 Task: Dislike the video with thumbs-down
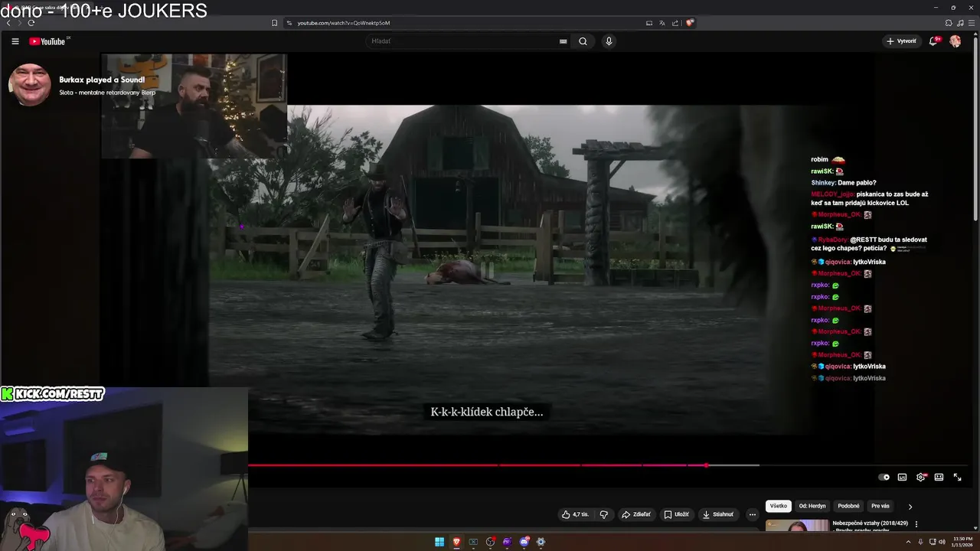(604, 515)
